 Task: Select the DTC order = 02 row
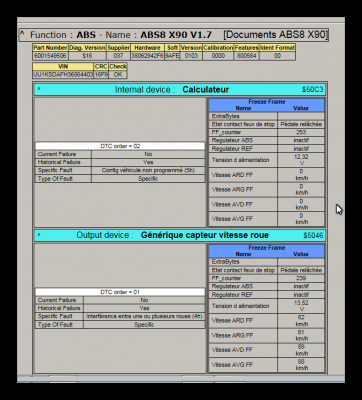point(120,146)
